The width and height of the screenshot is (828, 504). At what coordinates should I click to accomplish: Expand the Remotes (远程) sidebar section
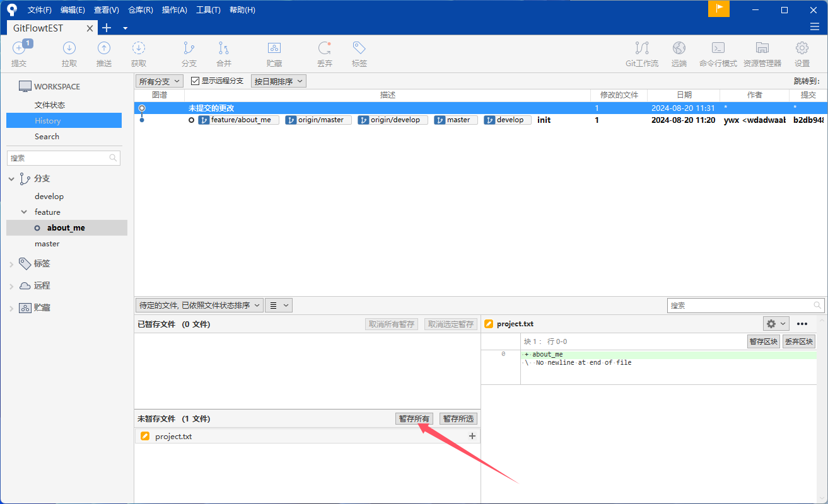[x=11, y=286]
